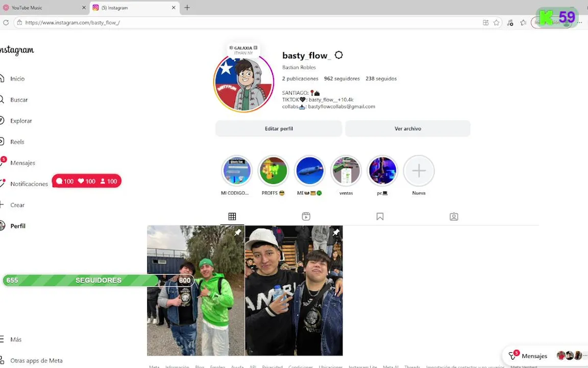
Task: Open the Notificaciones heart icon
Action: click(2, 183)
